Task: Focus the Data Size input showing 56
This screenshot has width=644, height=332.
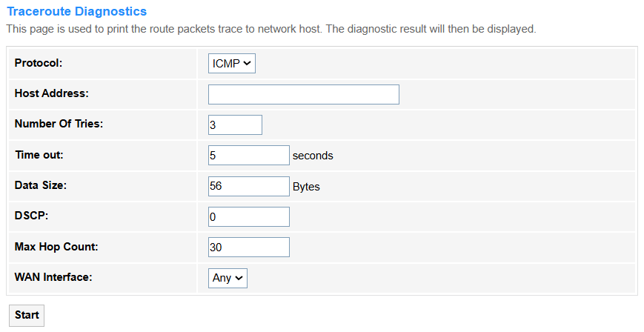Action: 248,186
